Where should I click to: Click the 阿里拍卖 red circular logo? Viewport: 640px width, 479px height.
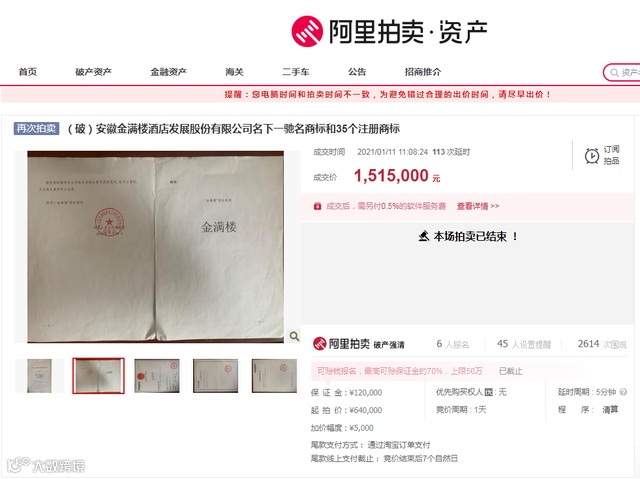(307, 31)
